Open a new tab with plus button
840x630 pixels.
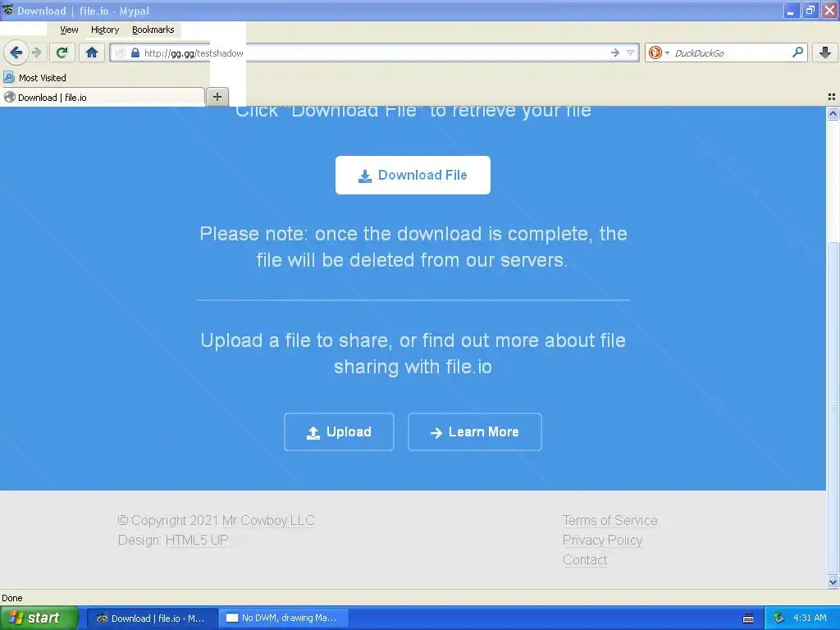(x=217, y=97)
